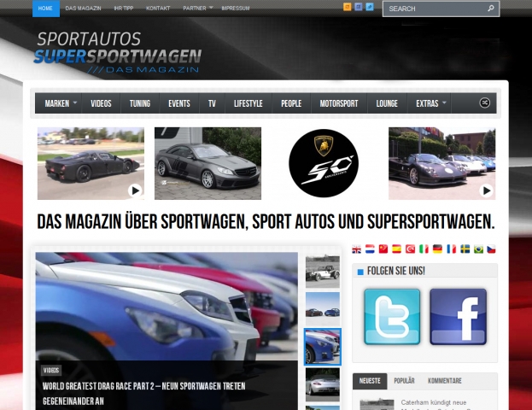Open the Motorsport category

tap(339, 103)
